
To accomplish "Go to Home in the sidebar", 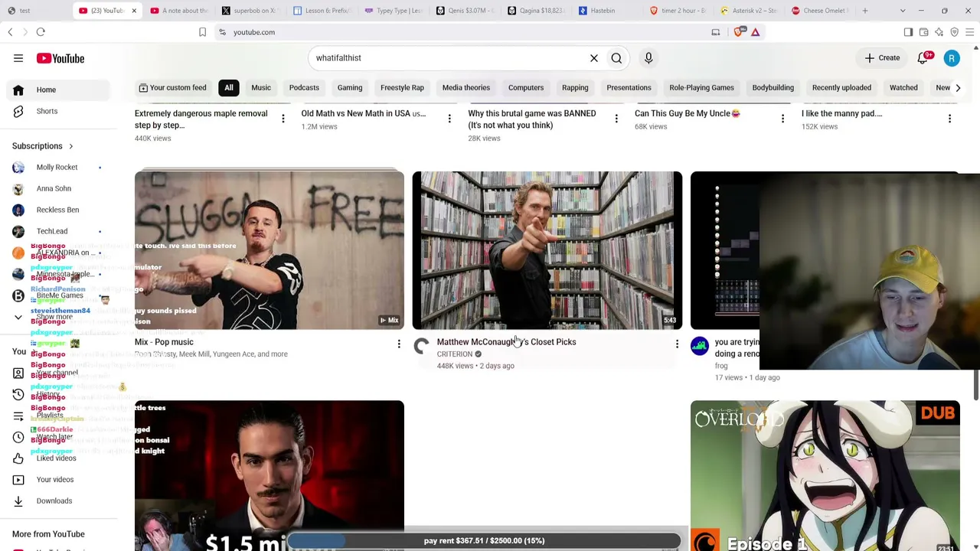I will pos(59,90).
